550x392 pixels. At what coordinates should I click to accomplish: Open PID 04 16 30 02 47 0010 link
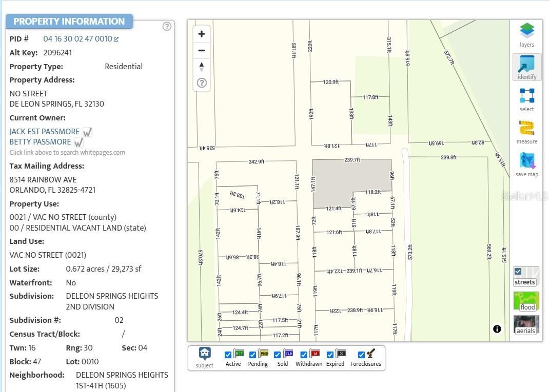coord(77,39)
